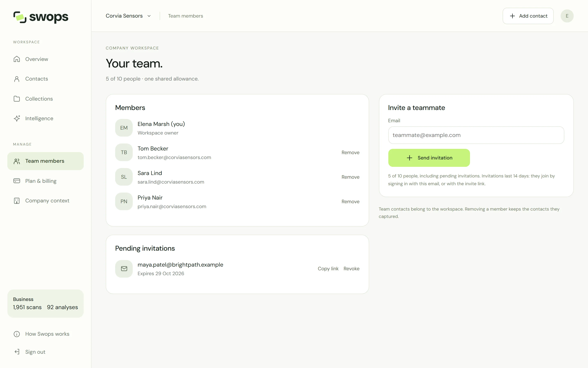Click the Team members breadcrumb text
The width and height of the screenshot is (588, 368).
click(x=185, y=16)
